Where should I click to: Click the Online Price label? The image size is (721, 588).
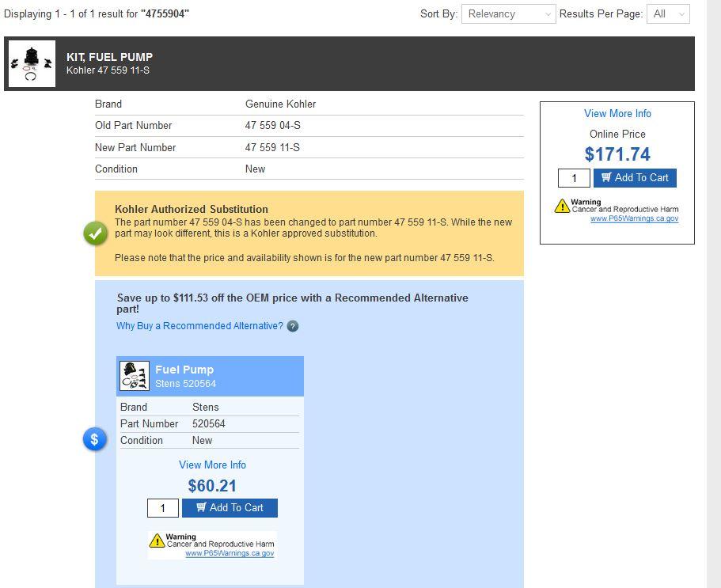tap(617, 135)
